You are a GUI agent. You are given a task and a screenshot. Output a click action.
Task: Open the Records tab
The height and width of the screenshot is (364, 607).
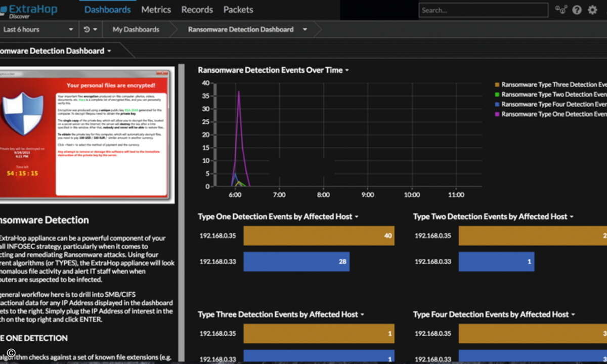(x=197, y=10)
